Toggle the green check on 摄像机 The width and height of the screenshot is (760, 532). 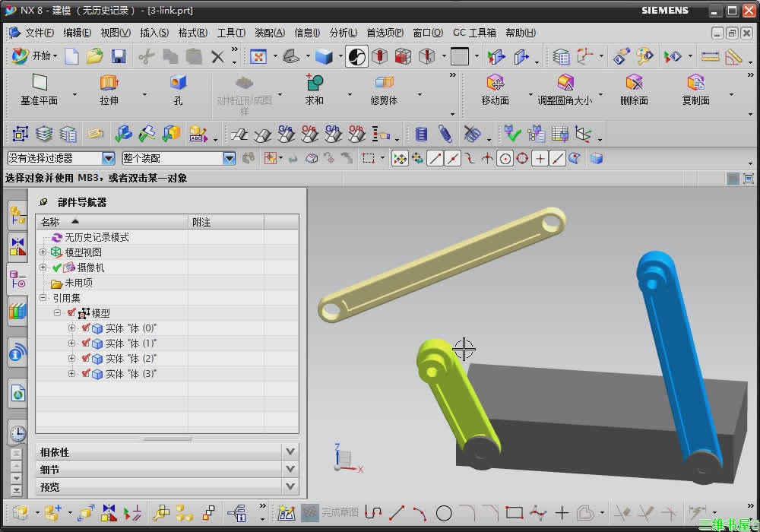57,268
